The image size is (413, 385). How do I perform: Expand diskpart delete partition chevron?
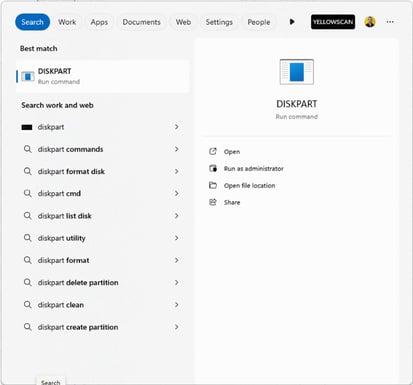(177, 282)
